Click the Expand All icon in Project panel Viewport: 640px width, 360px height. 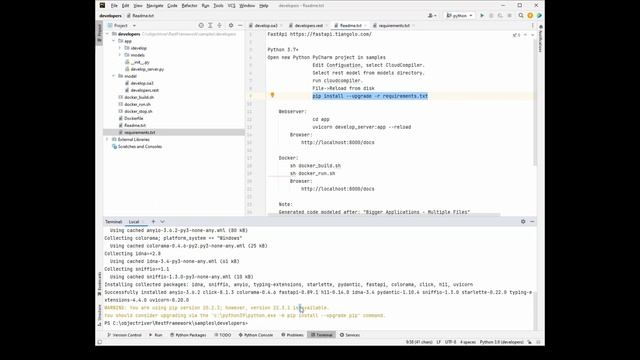(210, 25)
